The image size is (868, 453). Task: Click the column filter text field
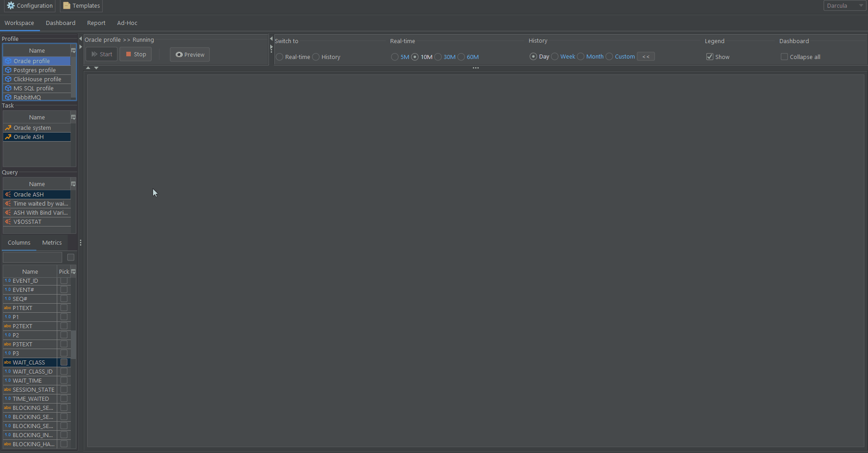pos(32,257)
